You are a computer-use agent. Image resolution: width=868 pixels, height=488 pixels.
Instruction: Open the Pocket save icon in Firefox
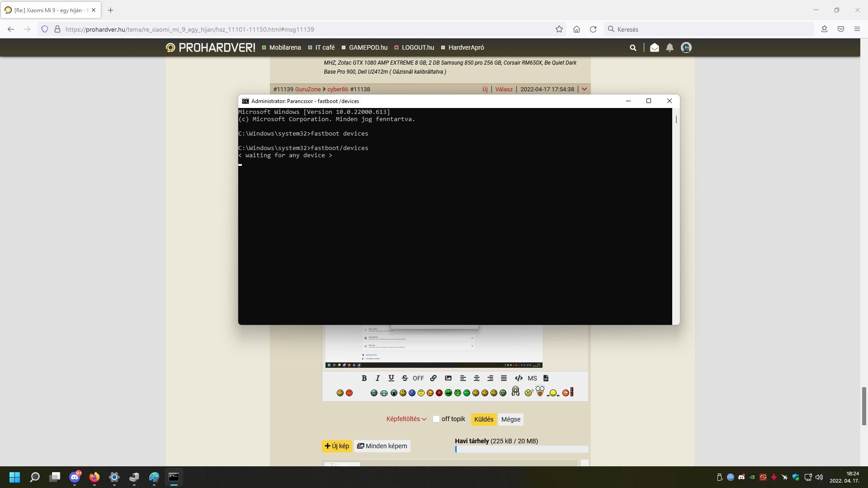[x=840, y=29]
